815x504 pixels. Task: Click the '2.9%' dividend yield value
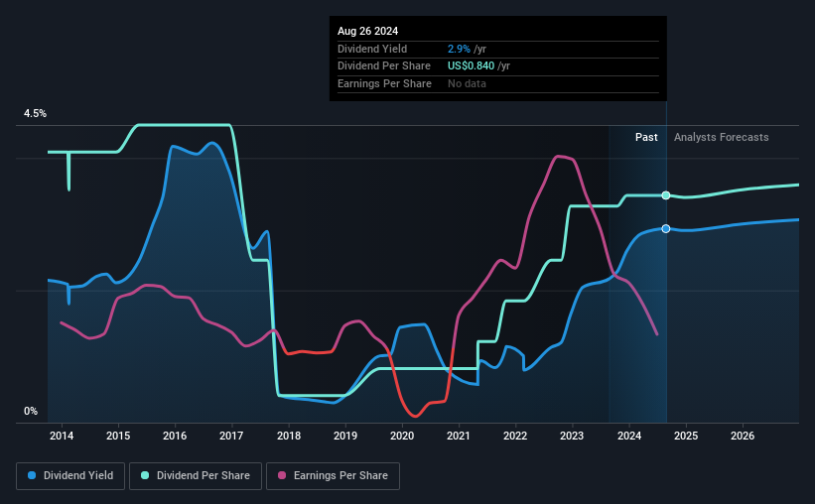click(459, 49)
